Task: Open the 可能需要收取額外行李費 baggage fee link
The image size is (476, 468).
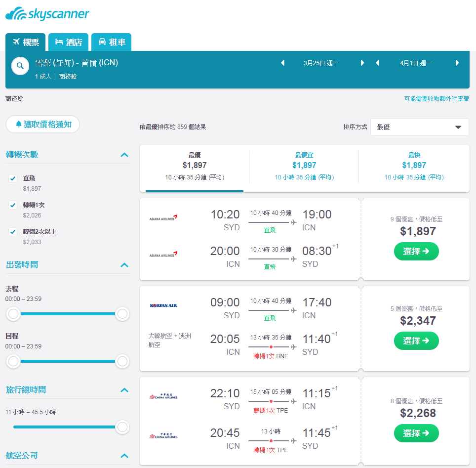Action: coord(436,98)
